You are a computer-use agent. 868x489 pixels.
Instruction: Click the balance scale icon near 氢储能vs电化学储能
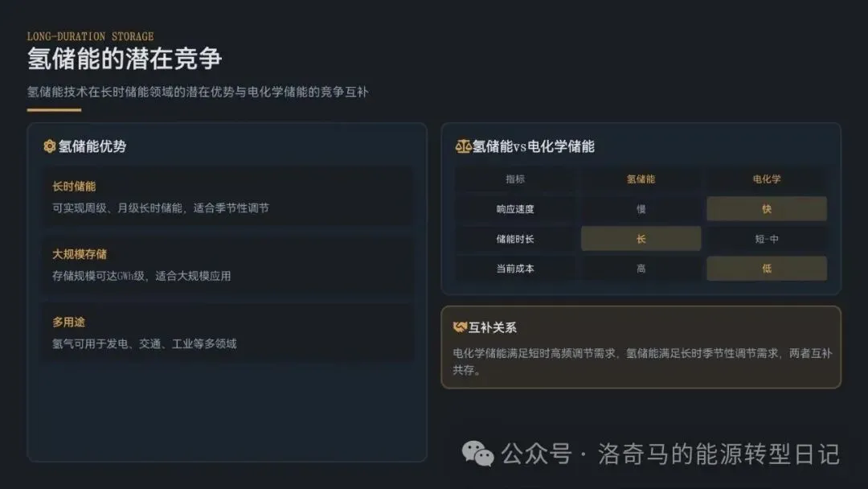(463, 146)
